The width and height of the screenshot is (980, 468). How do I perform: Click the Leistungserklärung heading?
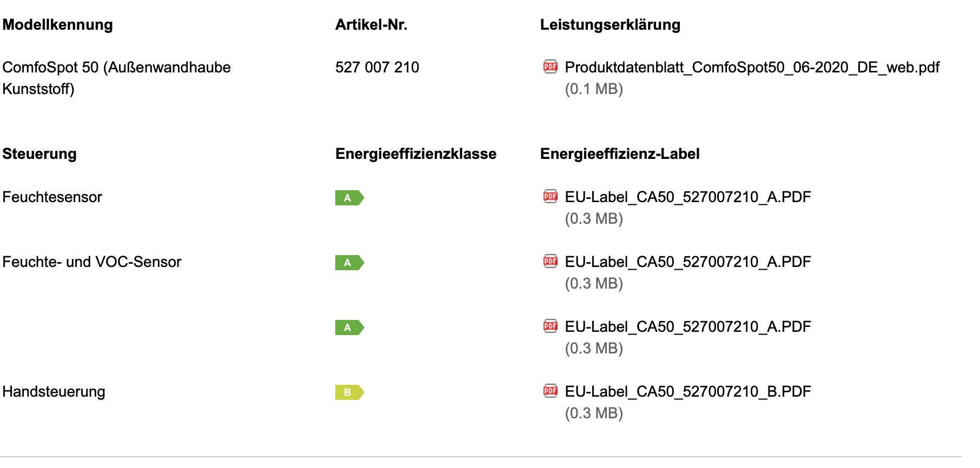coord(610,25)
